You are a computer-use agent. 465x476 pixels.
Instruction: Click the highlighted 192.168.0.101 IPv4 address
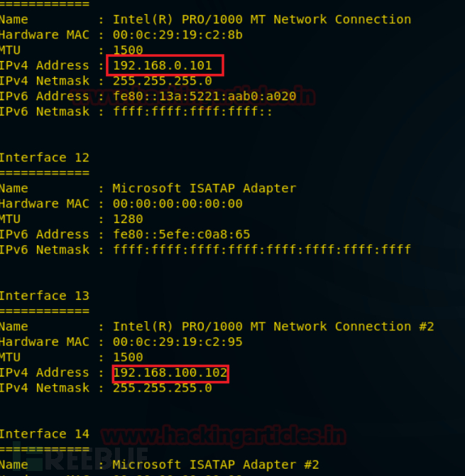coord(163,65)
